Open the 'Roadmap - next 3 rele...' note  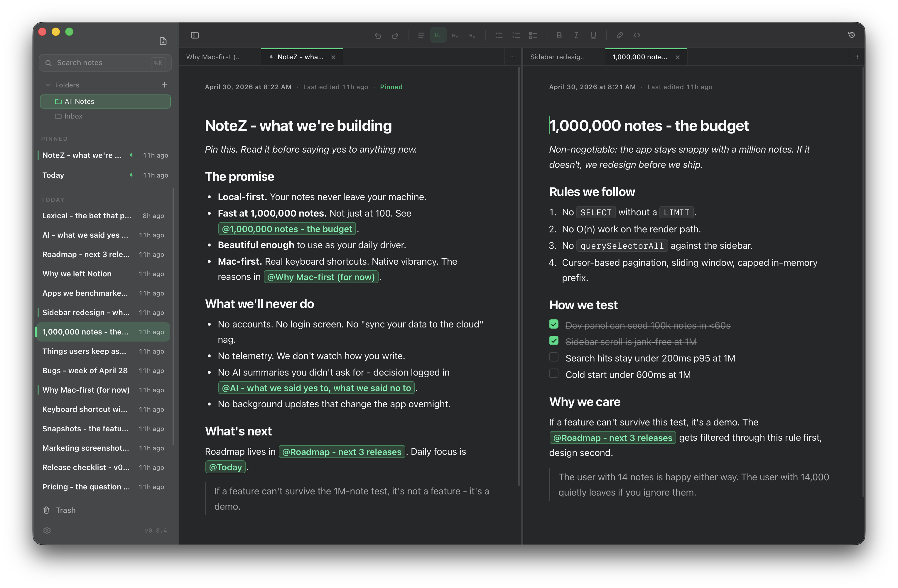103,254
